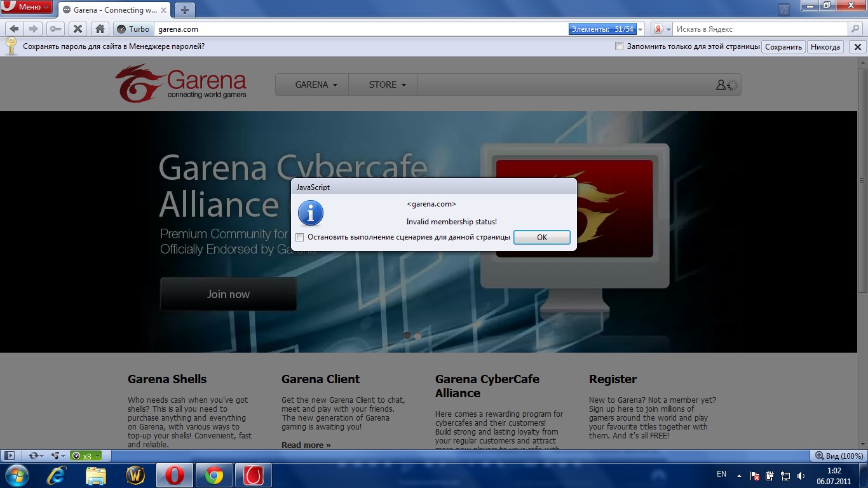Click the Join now button

click(228, 294)
